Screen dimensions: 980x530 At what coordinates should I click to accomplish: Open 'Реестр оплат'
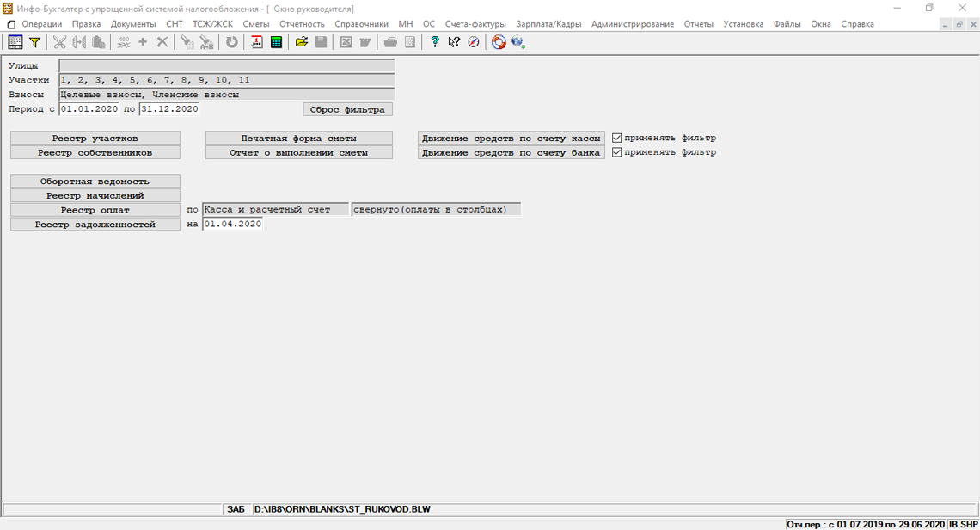pos(95,210)
